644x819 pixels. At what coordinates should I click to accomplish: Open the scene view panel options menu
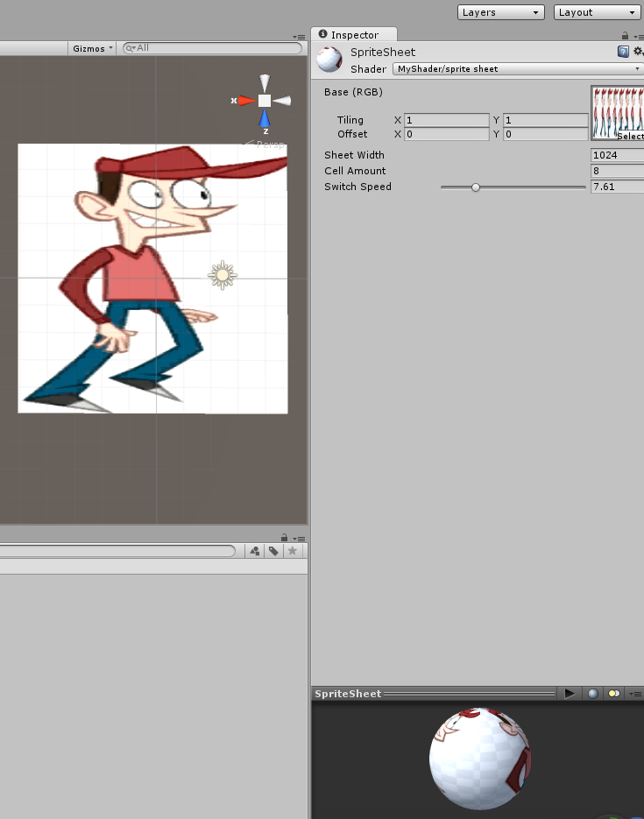tap(299, 37)
